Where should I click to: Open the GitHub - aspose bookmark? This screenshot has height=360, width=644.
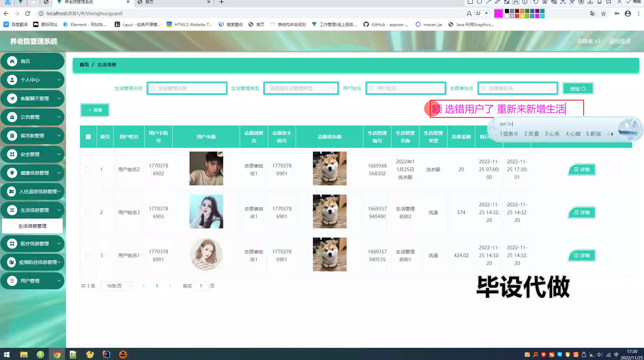pos(386,25)
